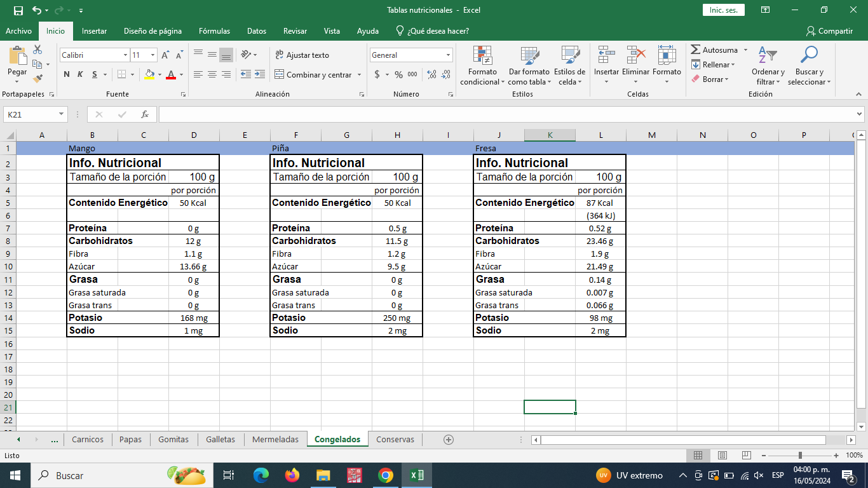Click the Compartir share button
This screenshot has width=868, height=488.
pyautogui.click(x=829, y=30)
